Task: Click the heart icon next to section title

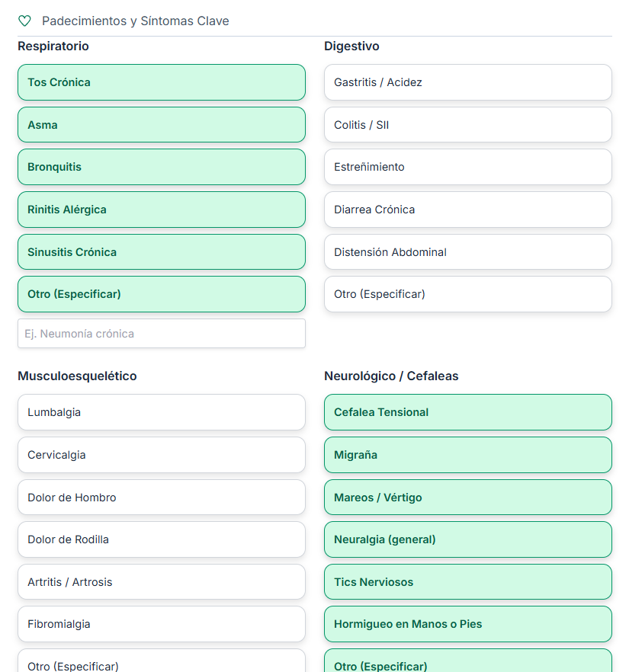Action: tap(24, 21)
